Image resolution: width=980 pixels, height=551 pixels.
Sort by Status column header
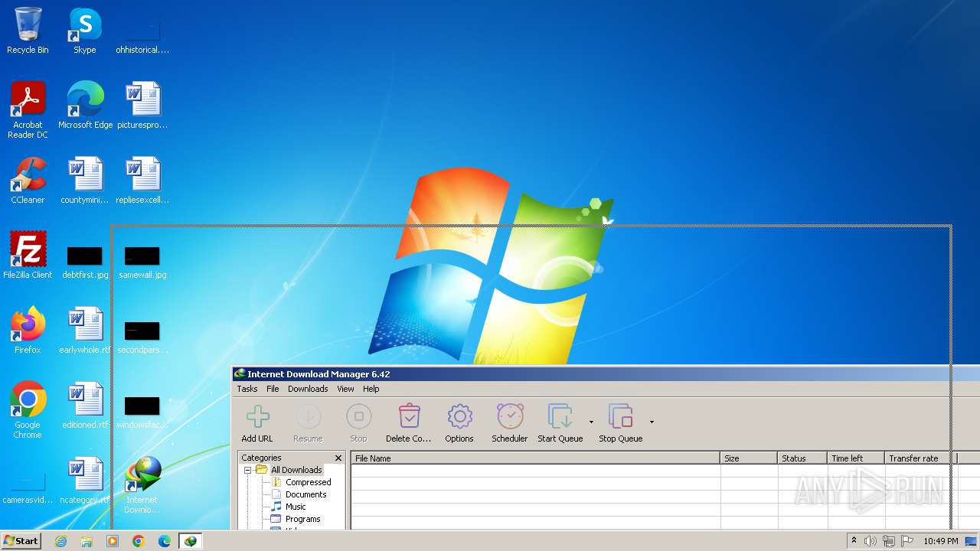(x=802, y=458)
